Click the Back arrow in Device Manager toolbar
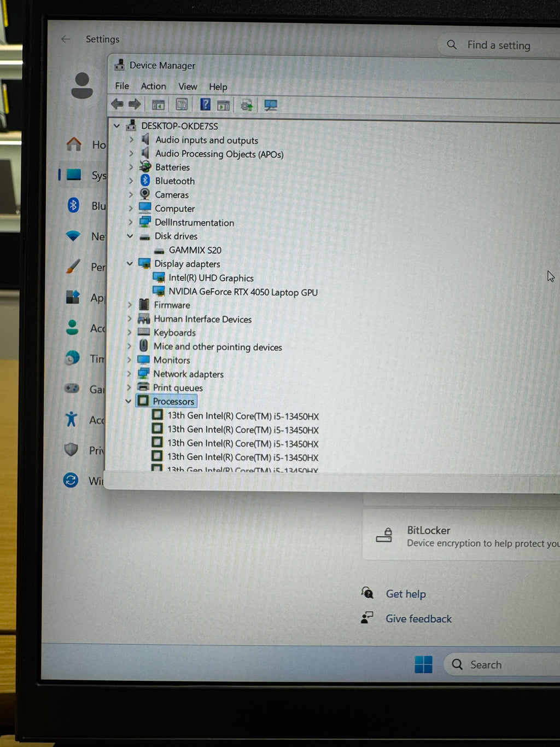Screen dimensions: 560x747 tap(117, 104)
